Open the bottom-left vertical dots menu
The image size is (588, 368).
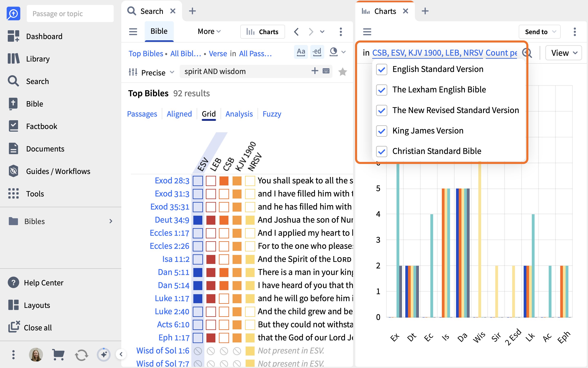tap(13, 355)
